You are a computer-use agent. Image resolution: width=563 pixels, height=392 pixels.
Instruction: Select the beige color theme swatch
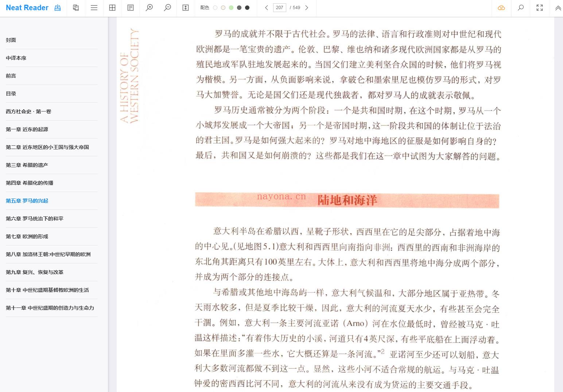(223, 8)
